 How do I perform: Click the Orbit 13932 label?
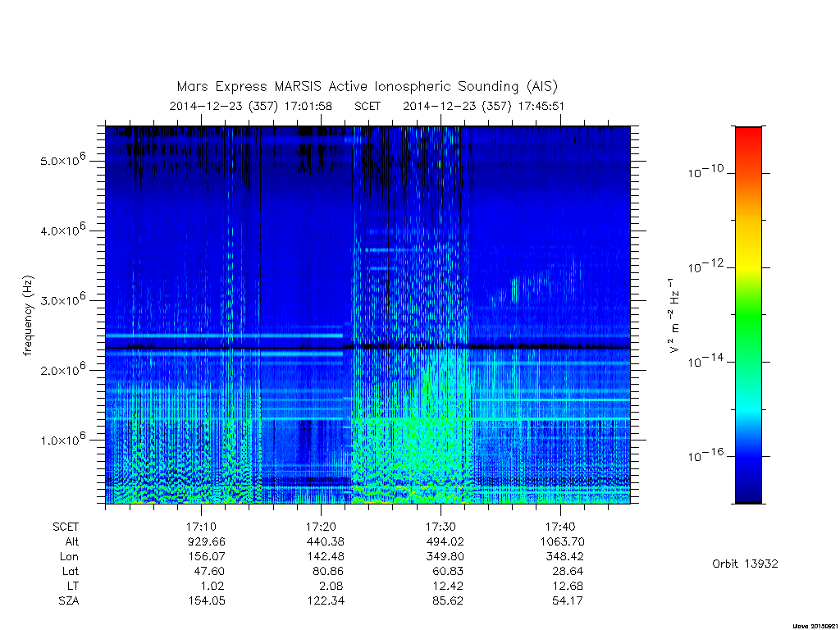[x=745, y=564]
